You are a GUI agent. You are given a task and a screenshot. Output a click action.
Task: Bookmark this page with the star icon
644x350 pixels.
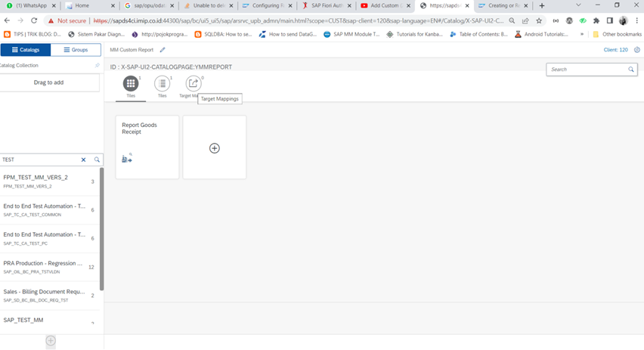coord(539,20)
